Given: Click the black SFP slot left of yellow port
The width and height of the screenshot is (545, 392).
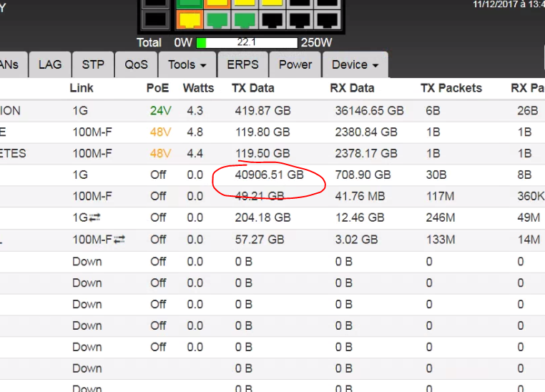Looking at the screenshot, I should [x=154, y=19].
